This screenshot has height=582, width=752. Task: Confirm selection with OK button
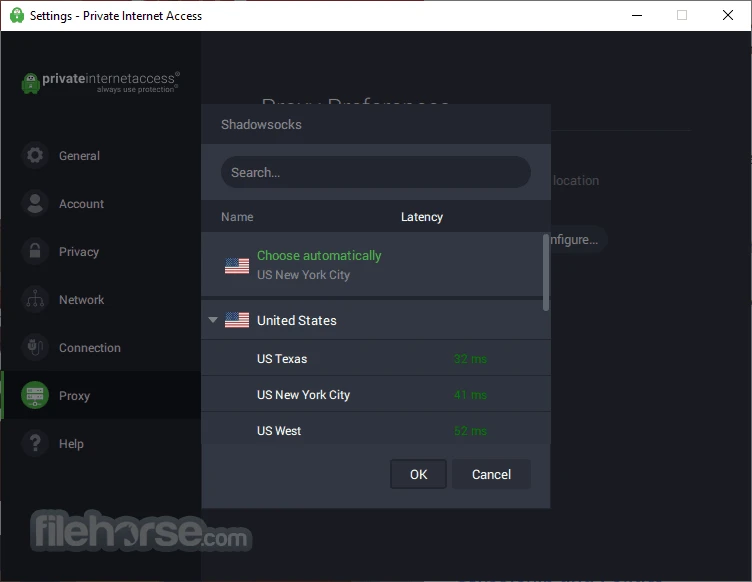pyautogui.click(x=418, y=474)
